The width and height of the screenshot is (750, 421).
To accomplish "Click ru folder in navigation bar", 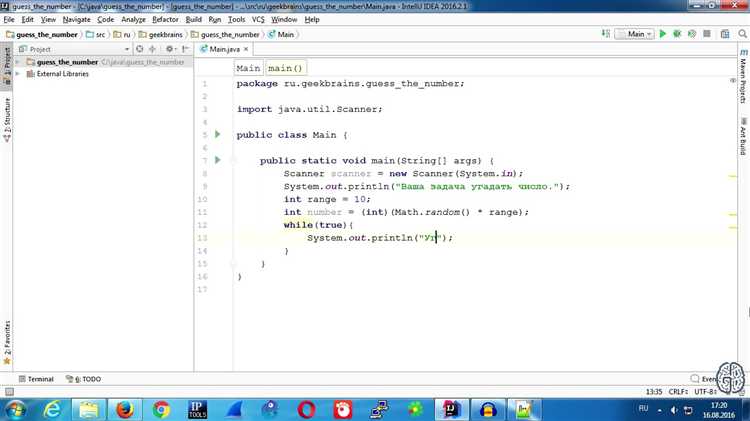I will click(x=122, y=34).
